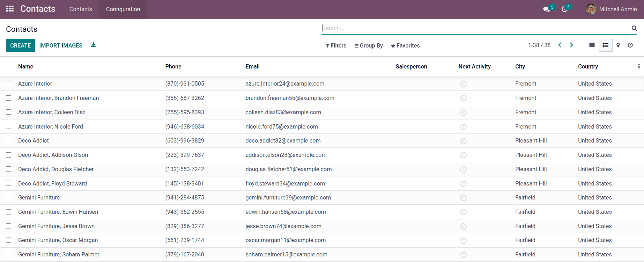This screenshot has width=644, height=262.
Task: Open the Contacts menu item
Action: click(81, 9)
